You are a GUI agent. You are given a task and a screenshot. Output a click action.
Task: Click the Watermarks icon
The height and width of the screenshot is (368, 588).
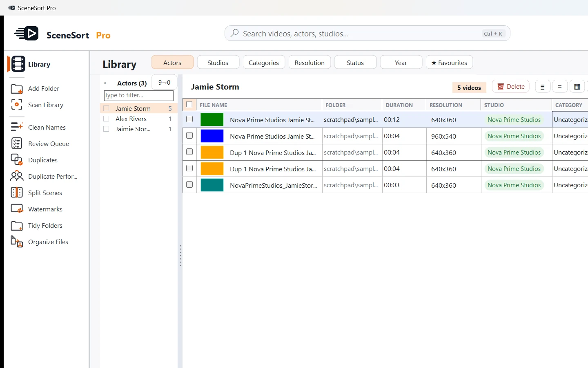[x=17, y=209]
